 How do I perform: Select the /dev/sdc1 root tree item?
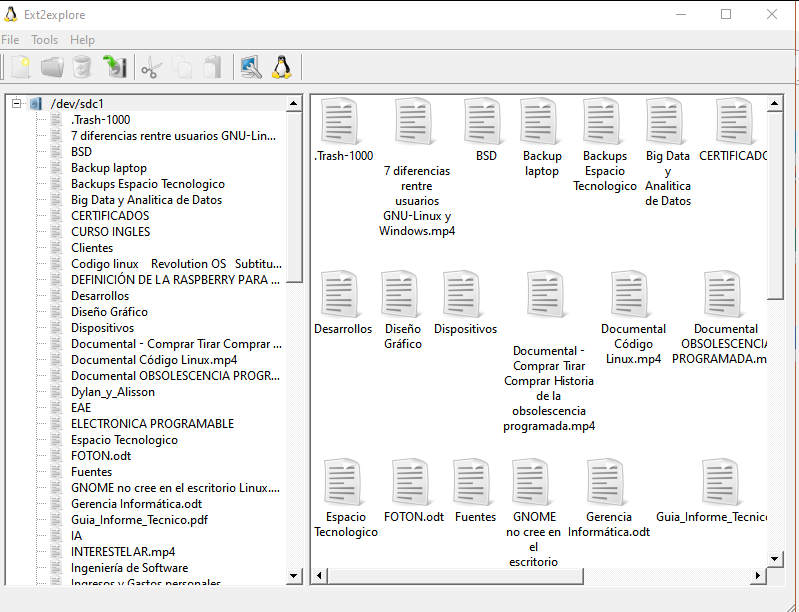77,104
